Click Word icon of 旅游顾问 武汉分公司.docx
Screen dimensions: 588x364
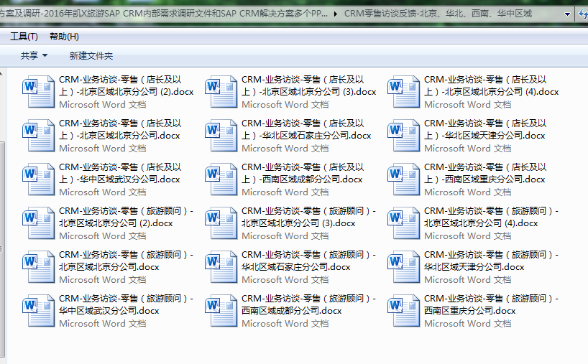pyautogui.click(x=39, y=311)
